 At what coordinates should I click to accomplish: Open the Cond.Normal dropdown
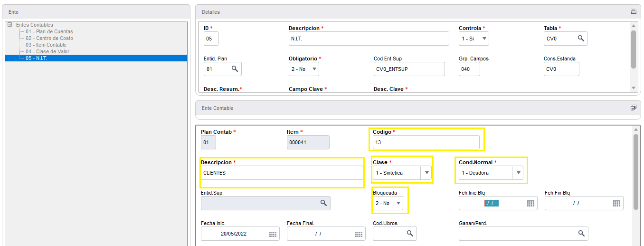pyautogui.click(x=518, y=173)
